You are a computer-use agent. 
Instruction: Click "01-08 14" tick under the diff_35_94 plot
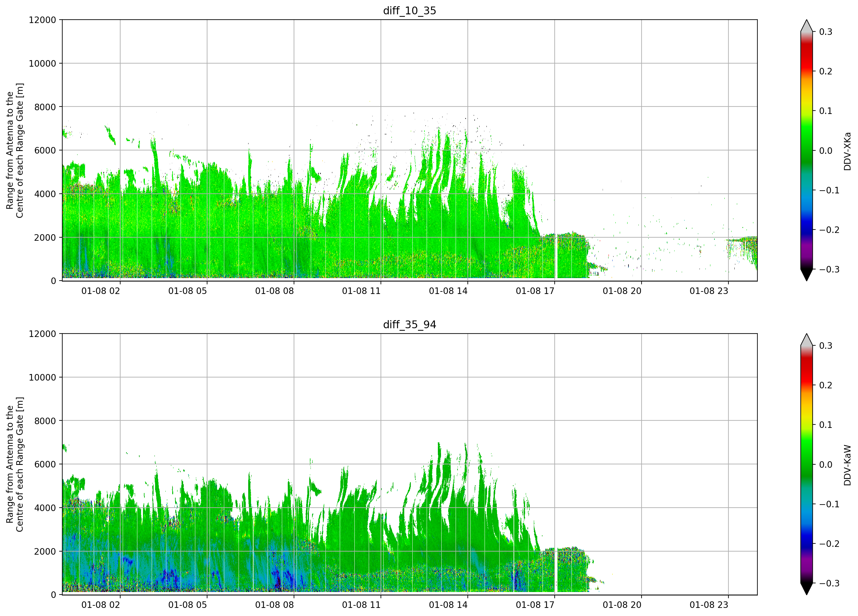(x=448, y=605)
